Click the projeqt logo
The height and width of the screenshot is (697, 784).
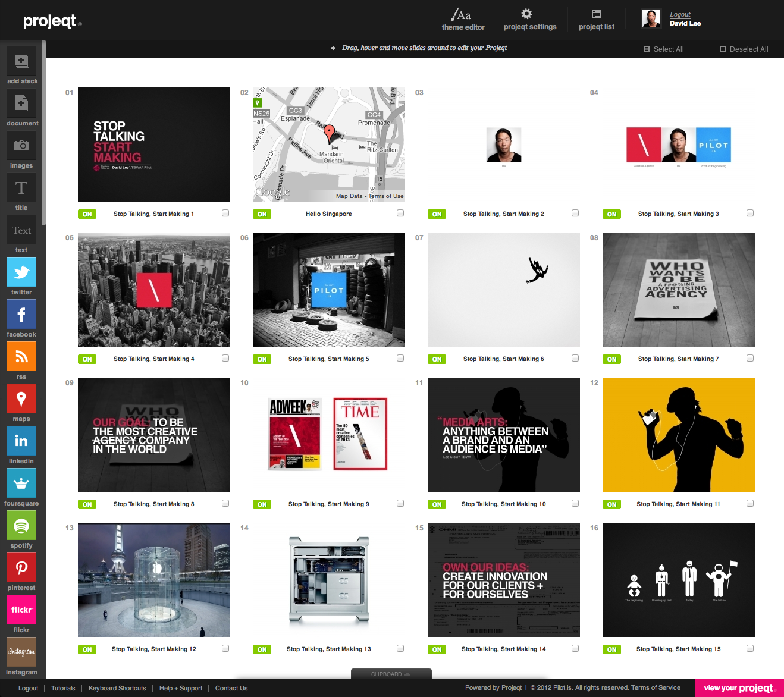[x=52, y=21]
